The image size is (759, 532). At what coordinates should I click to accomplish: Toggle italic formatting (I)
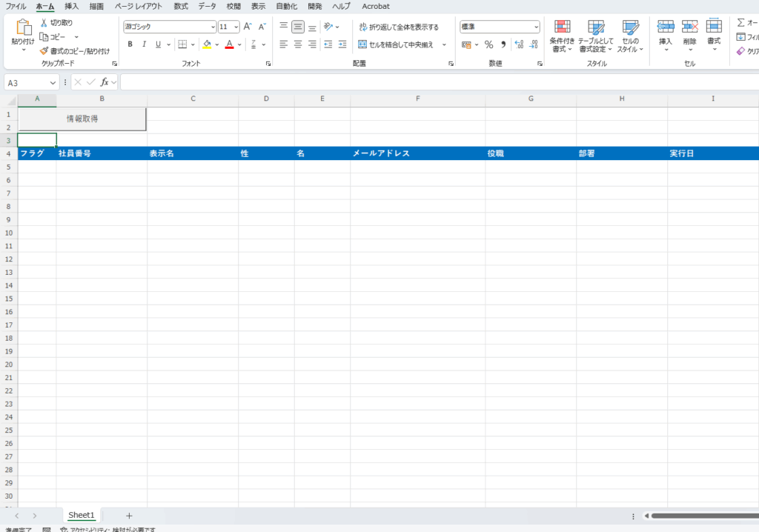[x=144, y=44]
